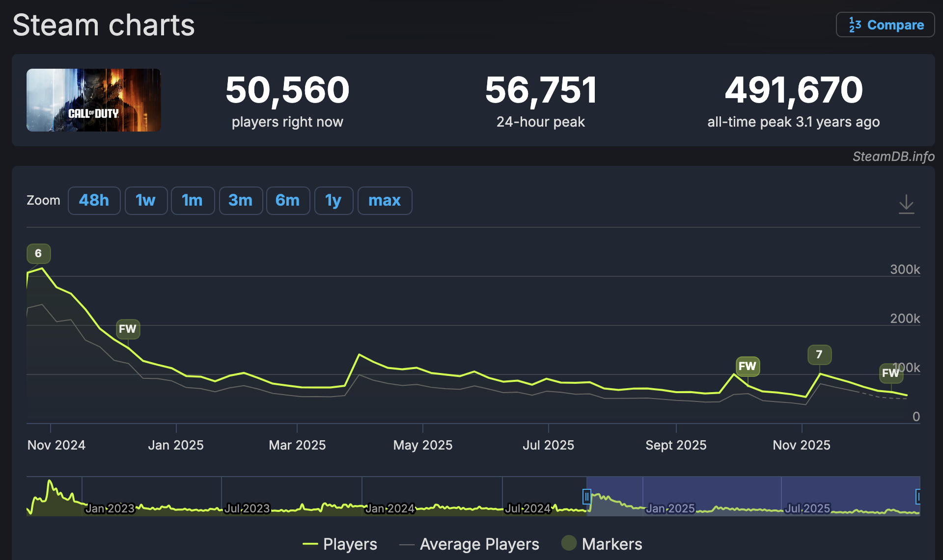This screenshot has height=560, width=943.
Task: Select the 1m zoom option
Action: coord(192,201)
